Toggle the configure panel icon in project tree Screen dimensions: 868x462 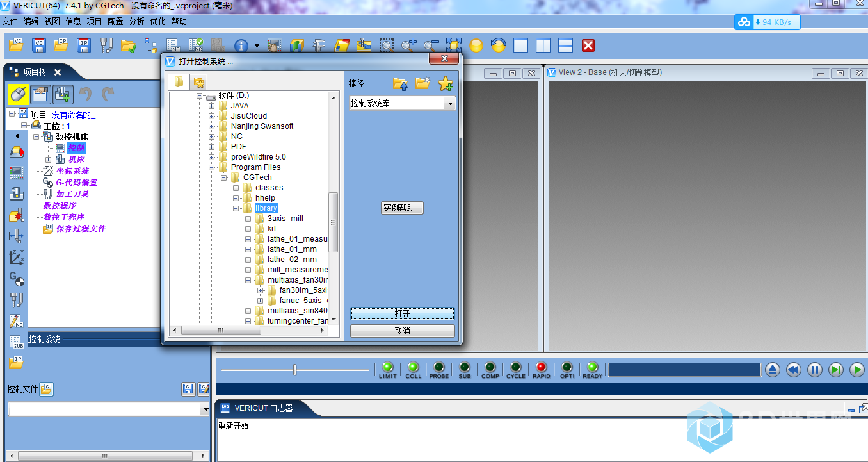tap(40, 94)
